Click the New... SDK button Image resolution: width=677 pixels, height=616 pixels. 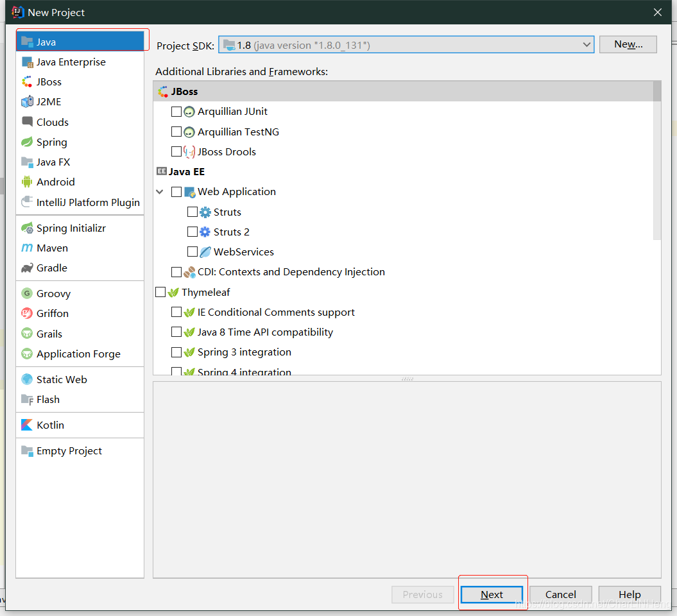click(628, 44)
